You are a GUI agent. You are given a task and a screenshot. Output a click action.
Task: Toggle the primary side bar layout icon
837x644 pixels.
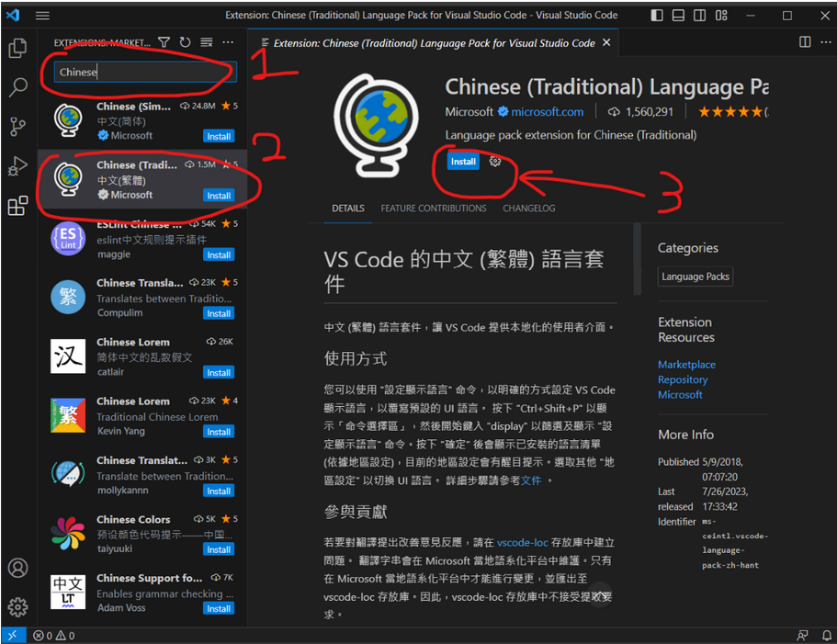point(657,16)
